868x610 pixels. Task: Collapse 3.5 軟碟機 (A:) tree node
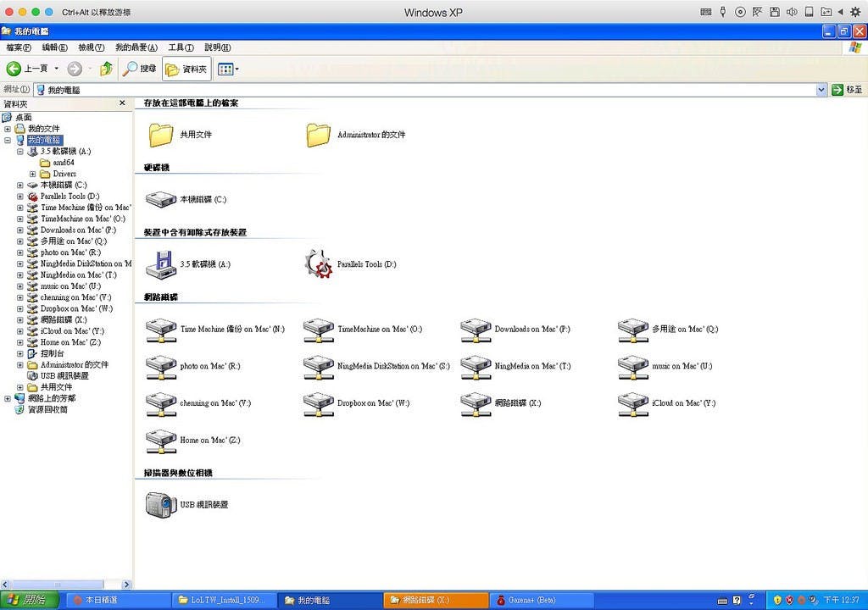(x=20, y=151)
